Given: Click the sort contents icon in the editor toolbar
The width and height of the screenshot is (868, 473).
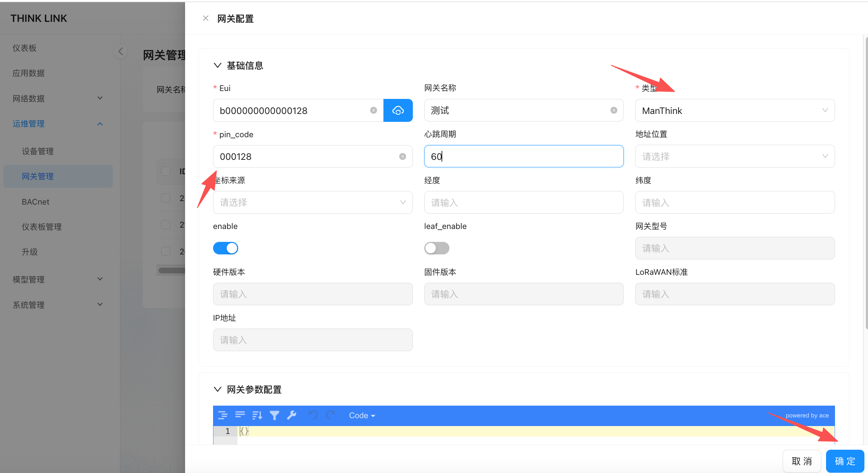Looking at the screenshot, I should coord(257,415).
